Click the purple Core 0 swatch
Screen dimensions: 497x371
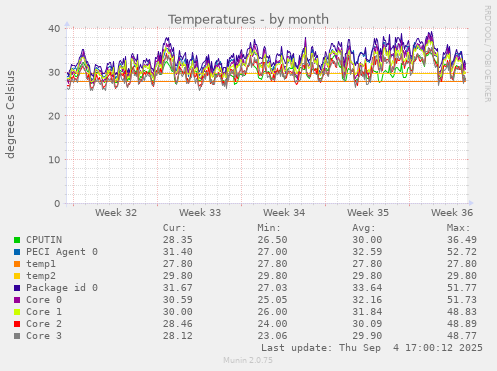tap(17, 300)
